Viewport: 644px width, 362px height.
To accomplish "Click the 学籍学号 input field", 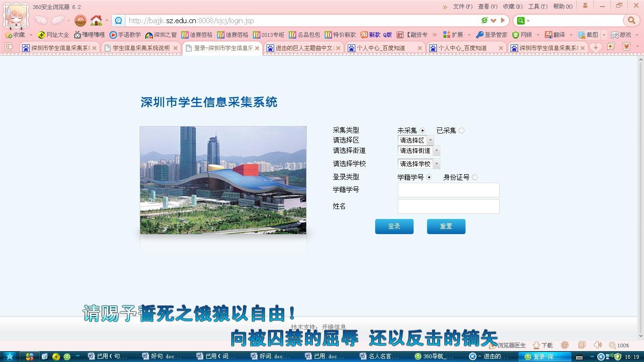I will click(448, 190).
